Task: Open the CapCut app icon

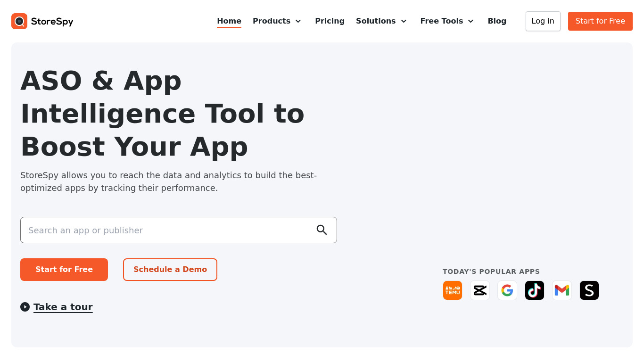Action: 480,290
